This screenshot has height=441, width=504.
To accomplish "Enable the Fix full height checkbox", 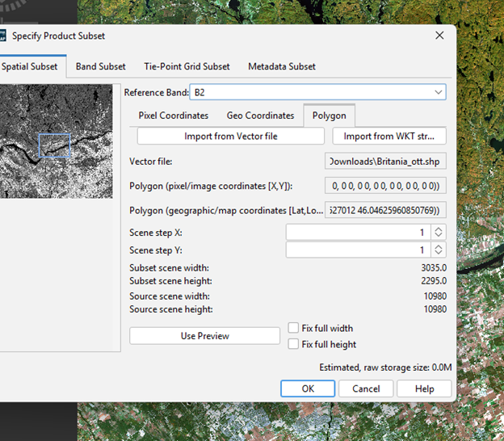I will point(294,344).
